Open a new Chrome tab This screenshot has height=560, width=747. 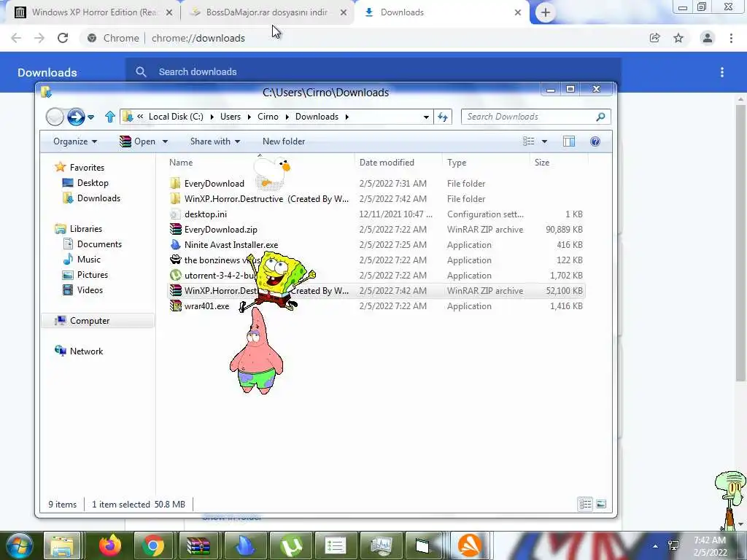[546, 12]
